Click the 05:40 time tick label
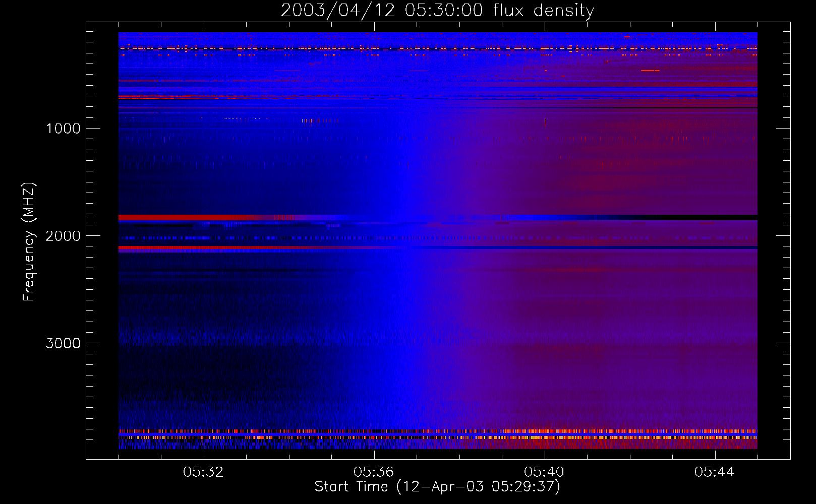The height and width of the screenshot is (504, 816). tap(545, 472)
